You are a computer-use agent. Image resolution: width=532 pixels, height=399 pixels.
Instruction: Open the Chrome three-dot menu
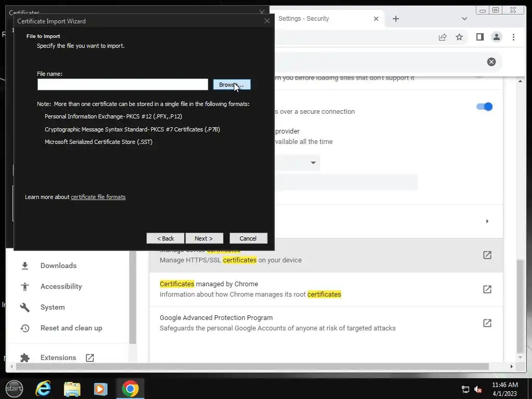point(513,37)
